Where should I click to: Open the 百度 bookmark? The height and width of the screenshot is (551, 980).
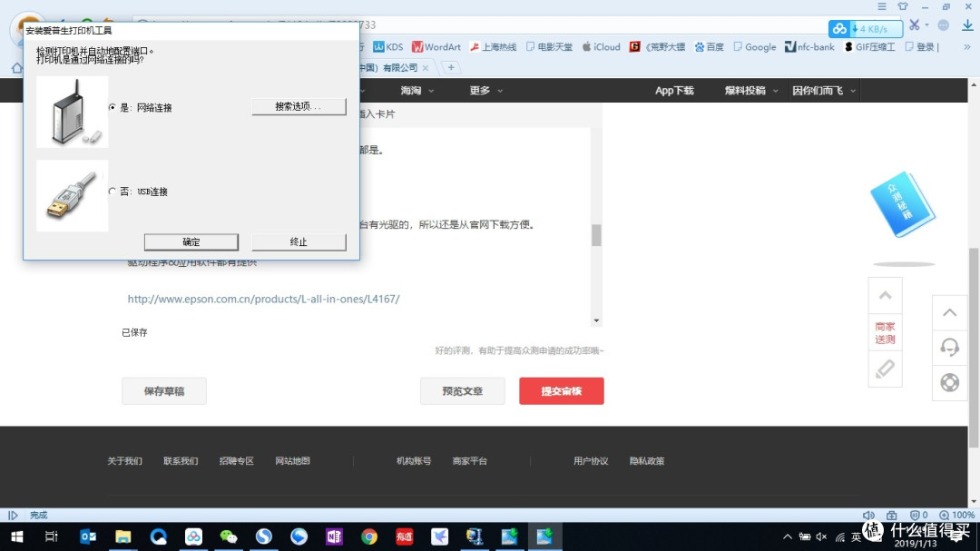click(x=710, y=47)
